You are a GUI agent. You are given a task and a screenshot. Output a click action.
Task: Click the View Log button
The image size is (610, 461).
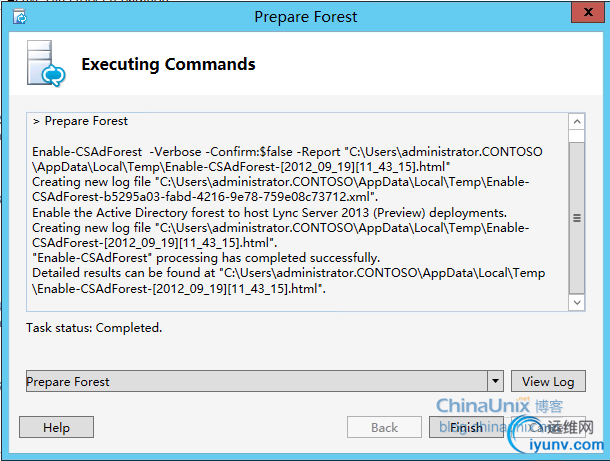tap(548, 381)
